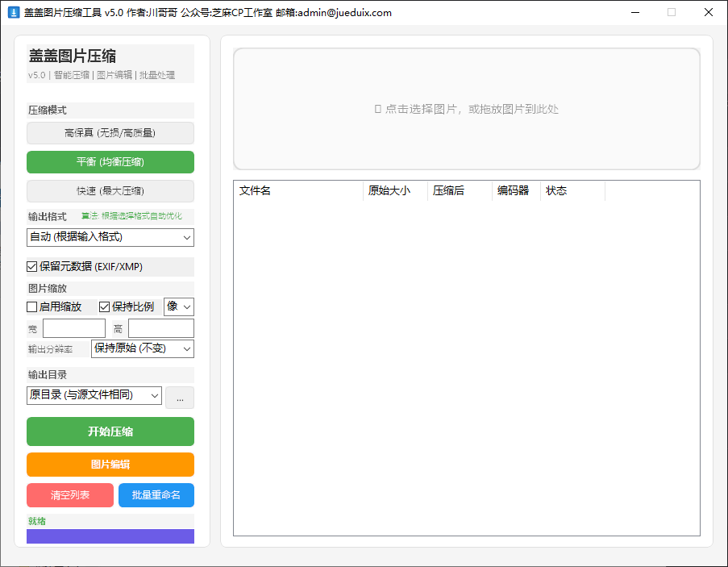Click the app icon in title bar
Viewport: 728px width, 567px height.
pyautogui.click(x=14, y=13)
